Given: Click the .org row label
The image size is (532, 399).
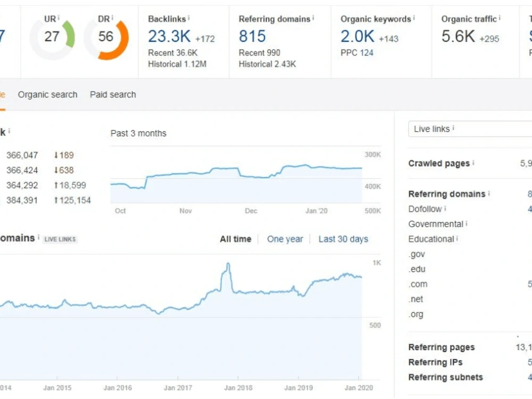Looking at the screenshot, I should click(416, 314).
